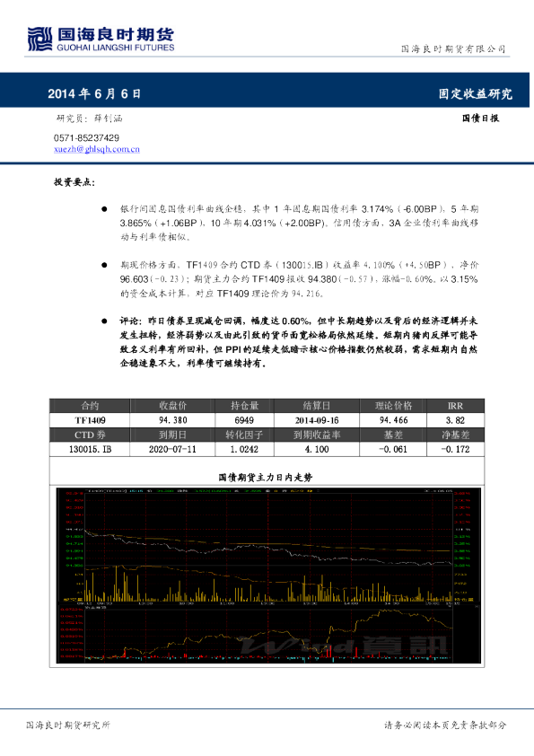Click the 净基差 value -0.172

tap(455, 449)
